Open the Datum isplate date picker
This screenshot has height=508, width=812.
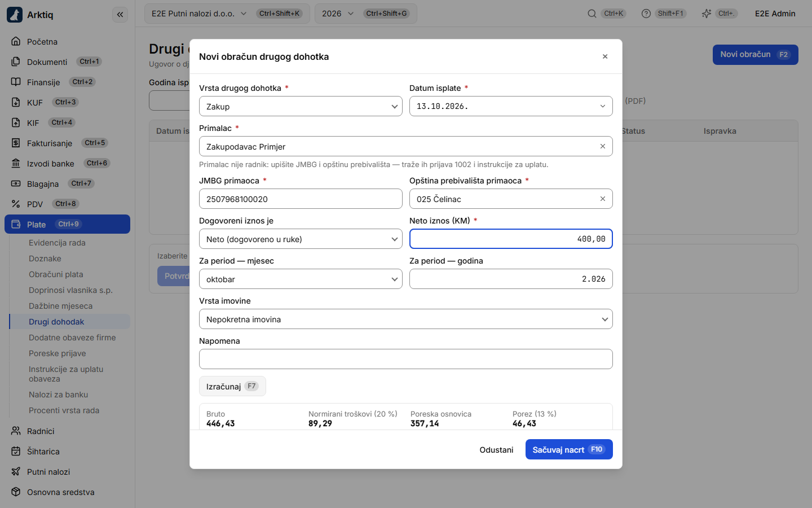point(511,106)
